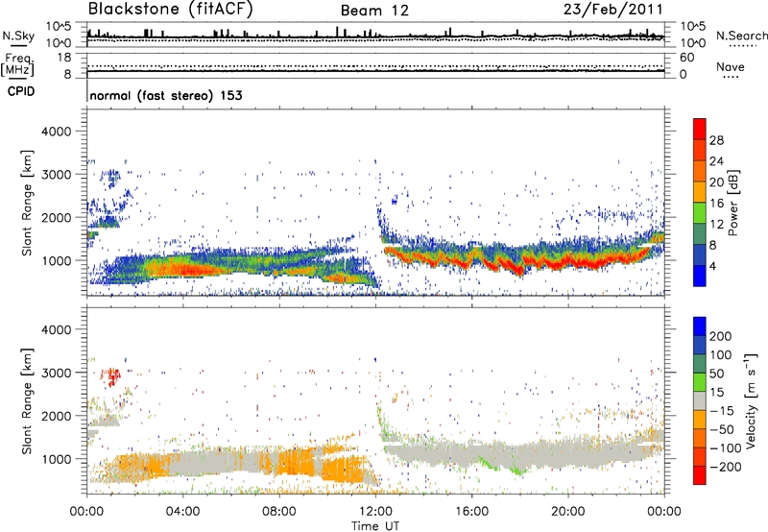Select the red bottom segment of velocity colorbar
The height and width of the screenshot is (532, 768).
[x=700, y=475]
